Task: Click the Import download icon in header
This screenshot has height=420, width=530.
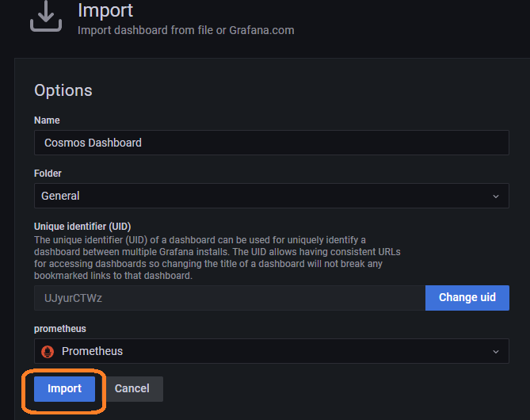Action: [x=46, y=16]
